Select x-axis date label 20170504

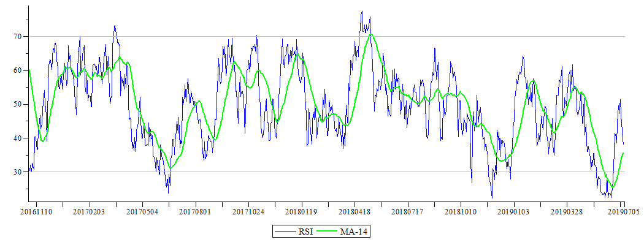point(143,212)
